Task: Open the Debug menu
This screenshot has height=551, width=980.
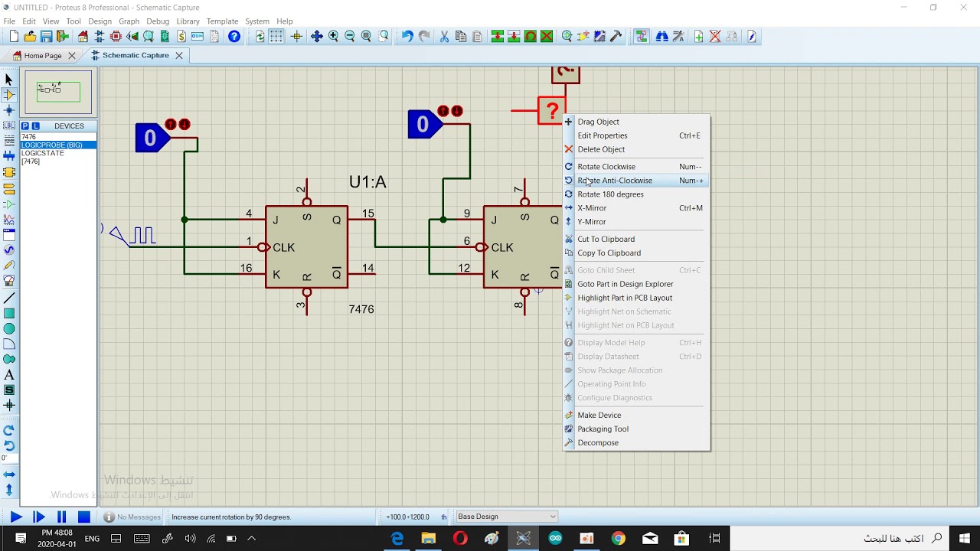Action: [158, 21]
